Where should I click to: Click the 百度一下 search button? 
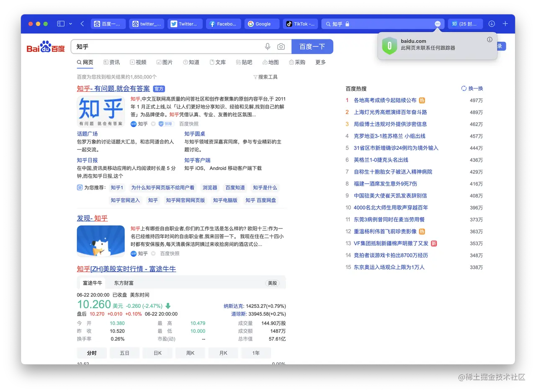[x=312, y=46]
